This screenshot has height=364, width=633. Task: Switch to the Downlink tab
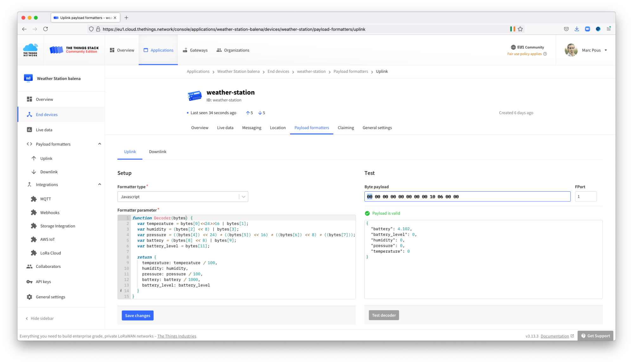[x=157, y=151]
